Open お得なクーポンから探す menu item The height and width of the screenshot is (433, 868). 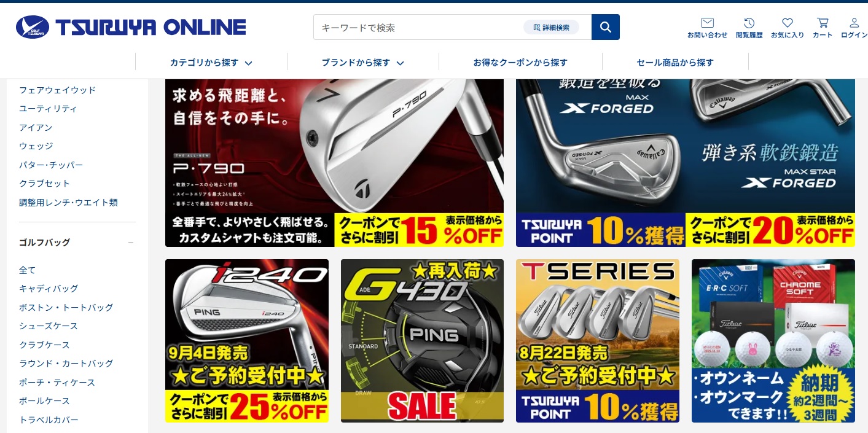pyautogui.click(x=520, y=62)
